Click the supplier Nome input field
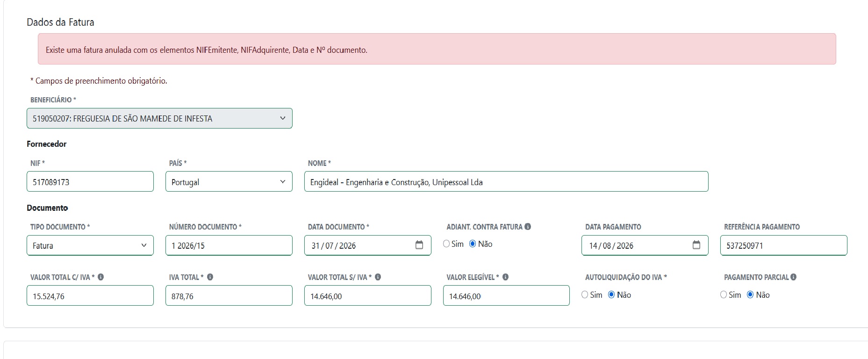This screenshot has width=868, height=359. [506, 181]
